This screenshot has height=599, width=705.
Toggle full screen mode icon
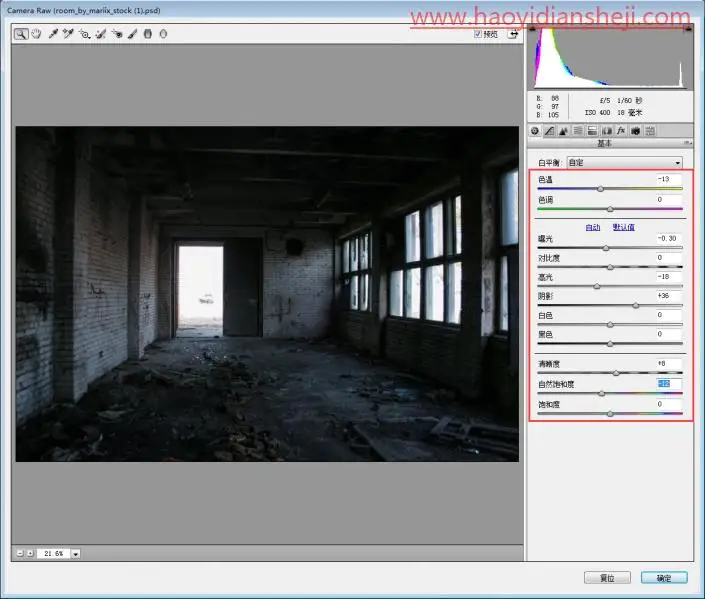click(513, 34)
